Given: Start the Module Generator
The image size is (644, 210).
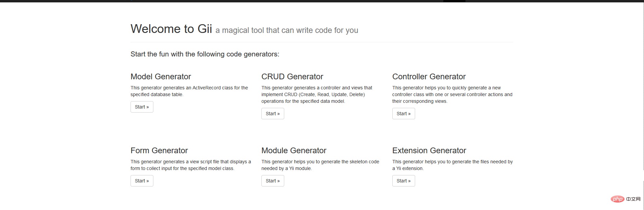Looking at the screenshot, I should click(x=273, y=181).
